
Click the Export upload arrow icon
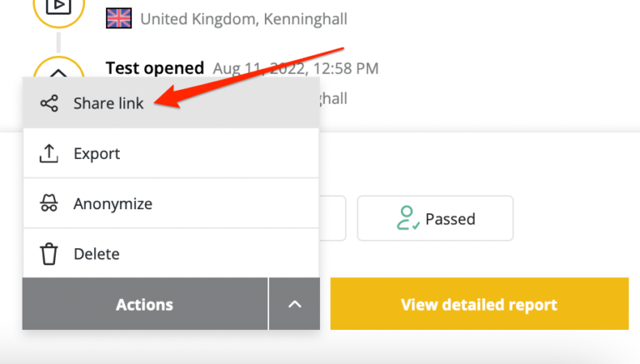pos(49,153)
